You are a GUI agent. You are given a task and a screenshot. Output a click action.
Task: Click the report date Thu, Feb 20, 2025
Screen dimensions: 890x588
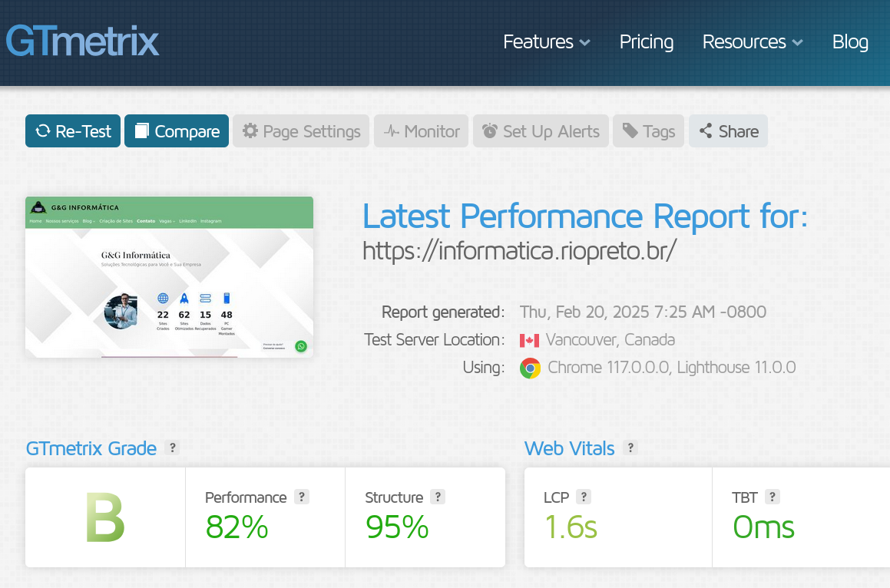643,312
